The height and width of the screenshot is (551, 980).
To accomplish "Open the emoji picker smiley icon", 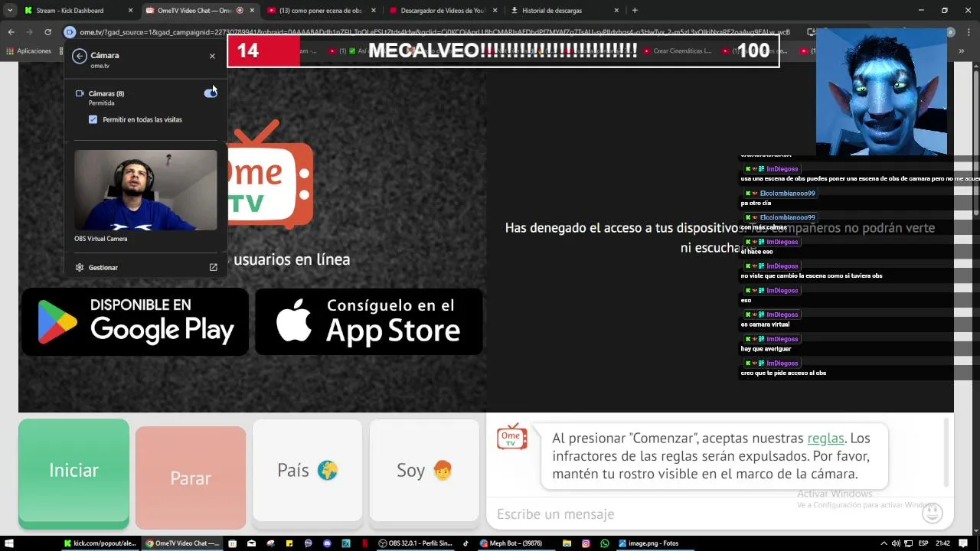I will (x=933, y=514).
